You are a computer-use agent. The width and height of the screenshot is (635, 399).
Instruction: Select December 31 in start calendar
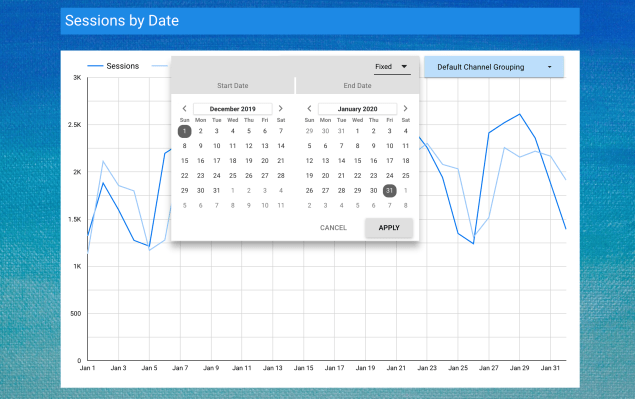coord(217,190)
